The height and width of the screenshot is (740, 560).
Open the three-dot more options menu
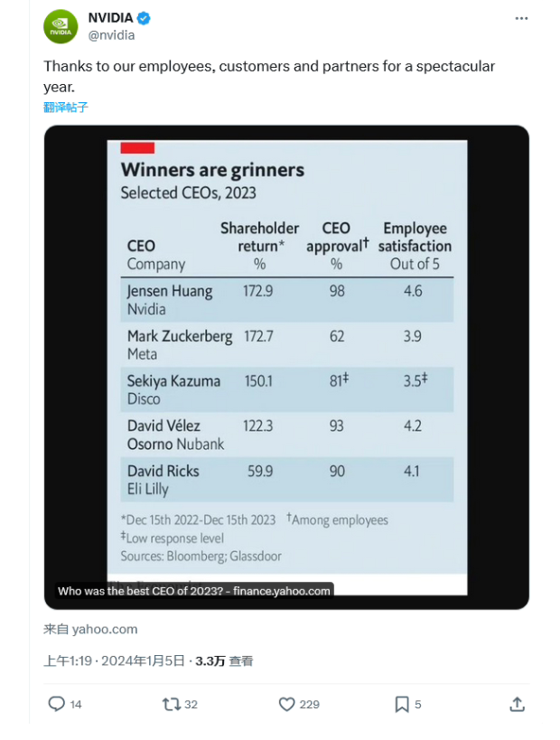click(521, 18)
